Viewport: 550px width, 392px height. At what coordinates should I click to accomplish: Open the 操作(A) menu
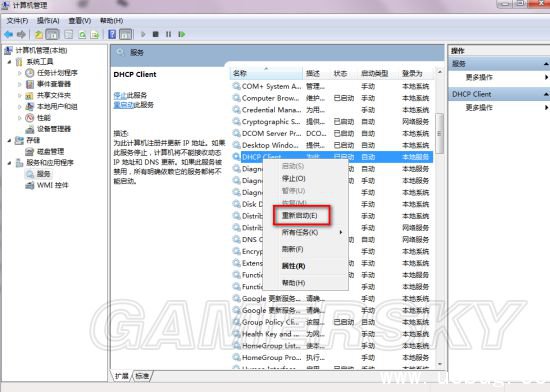pyautogui.click(x=48, y=21)
